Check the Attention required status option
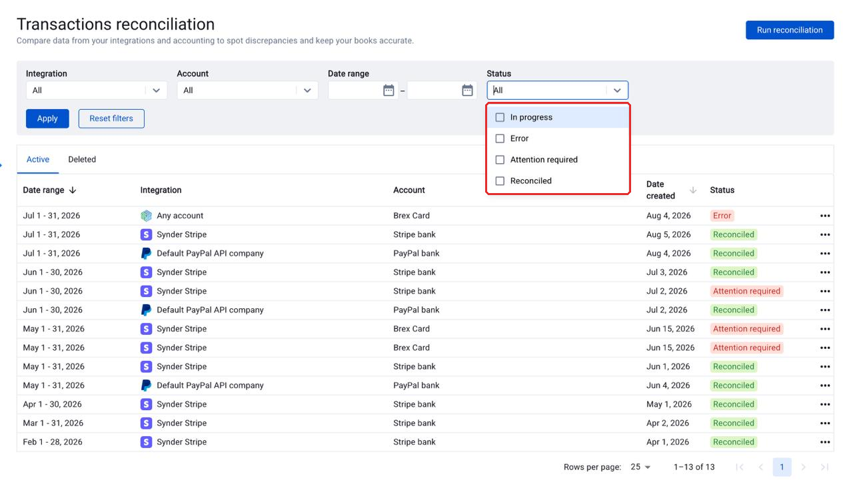The height and width of the screenshot is (504, 853). [500, 160]
